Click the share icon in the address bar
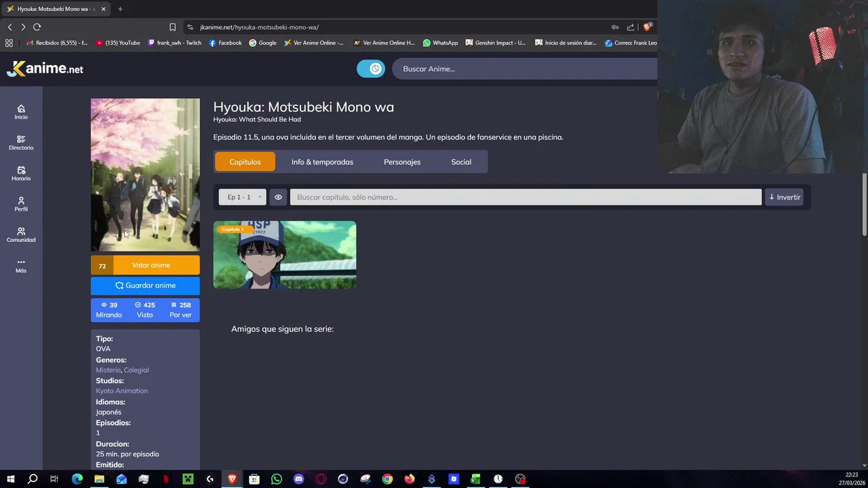The image size is (868, 488). [631, 27]
